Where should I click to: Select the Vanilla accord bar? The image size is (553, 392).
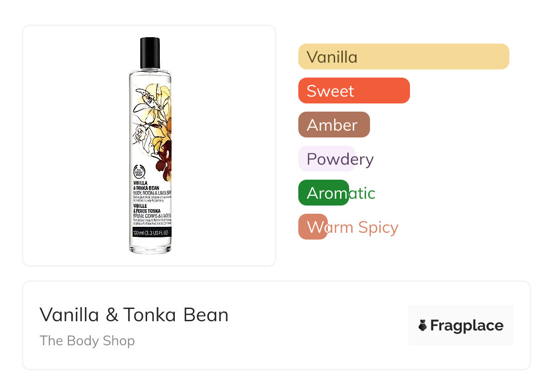[403, 57]
